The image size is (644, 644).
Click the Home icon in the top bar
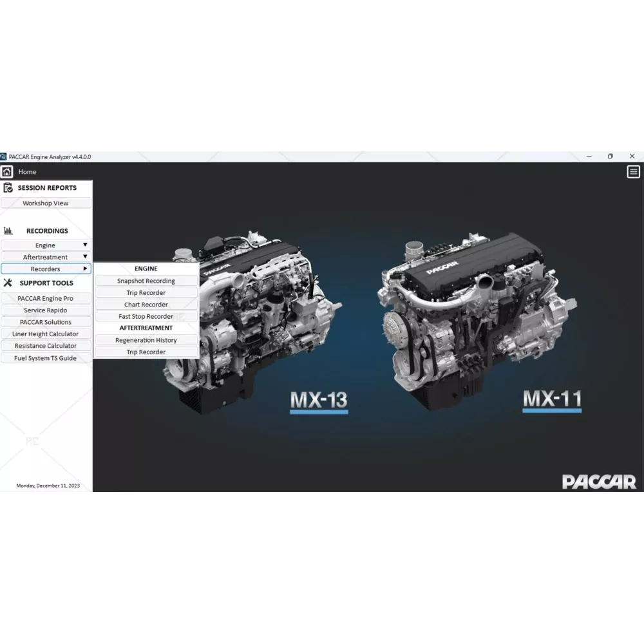pos(6,172)
